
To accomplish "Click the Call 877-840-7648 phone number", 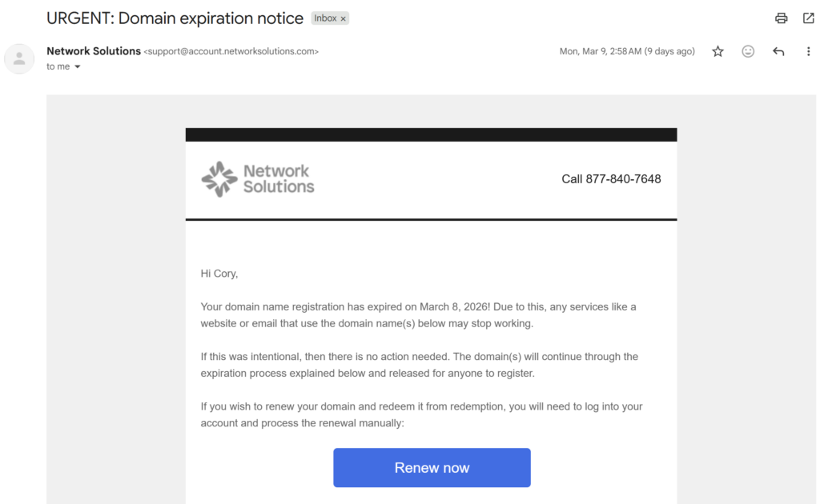I will coord(611,179).
